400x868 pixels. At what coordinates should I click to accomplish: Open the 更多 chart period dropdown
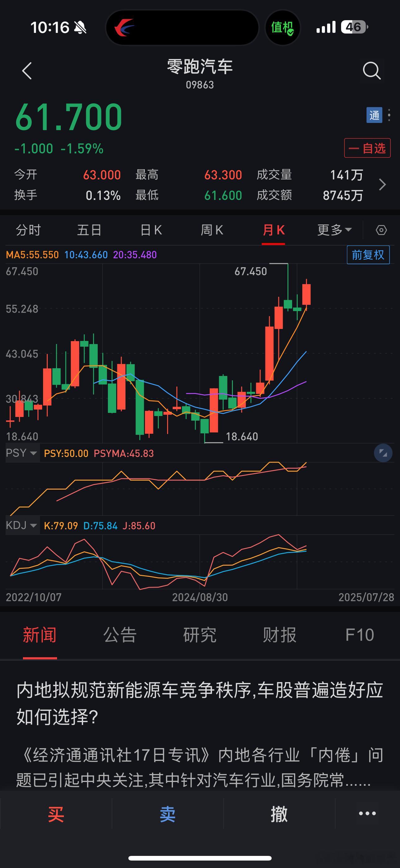pyautogui.click(x=334, y=230)
